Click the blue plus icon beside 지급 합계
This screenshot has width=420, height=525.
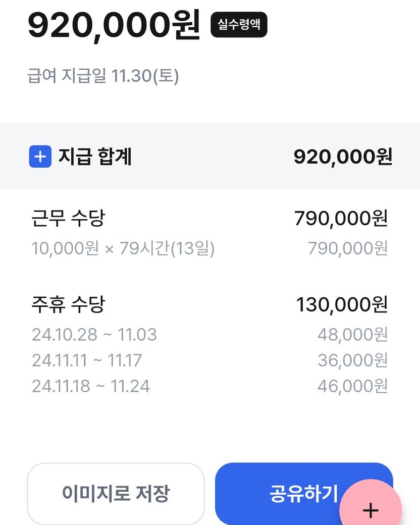(40, 157)
